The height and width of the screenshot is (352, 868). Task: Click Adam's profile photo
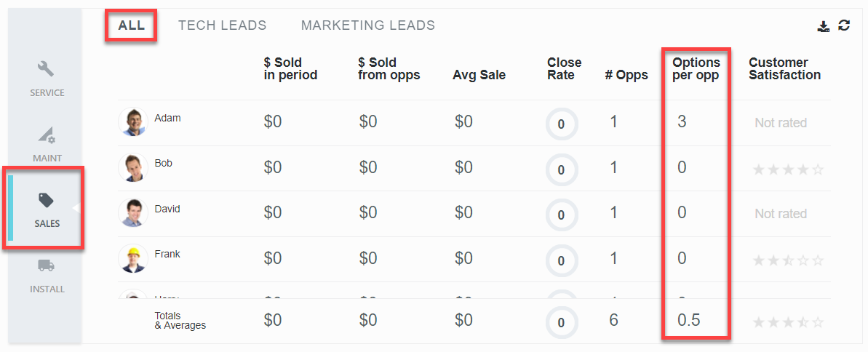click(x=133, y=122)
